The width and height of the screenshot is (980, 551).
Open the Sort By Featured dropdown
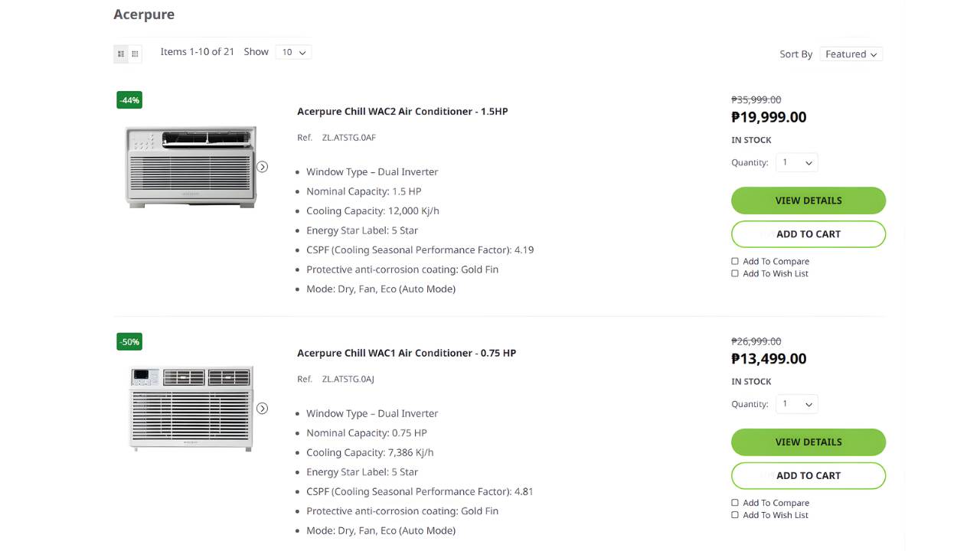(x=851, y=54)
